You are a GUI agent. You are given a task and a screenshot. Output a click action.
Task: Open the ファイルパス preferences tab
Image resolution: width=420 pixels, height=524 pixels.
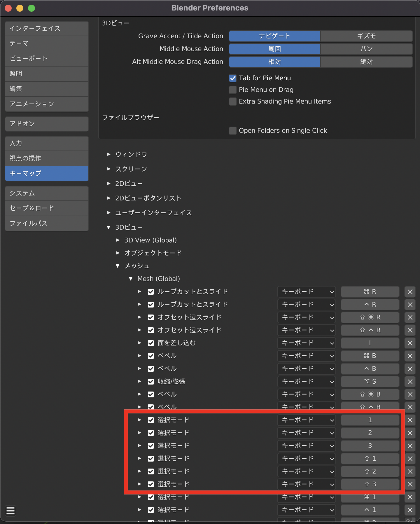coord(47,223)
